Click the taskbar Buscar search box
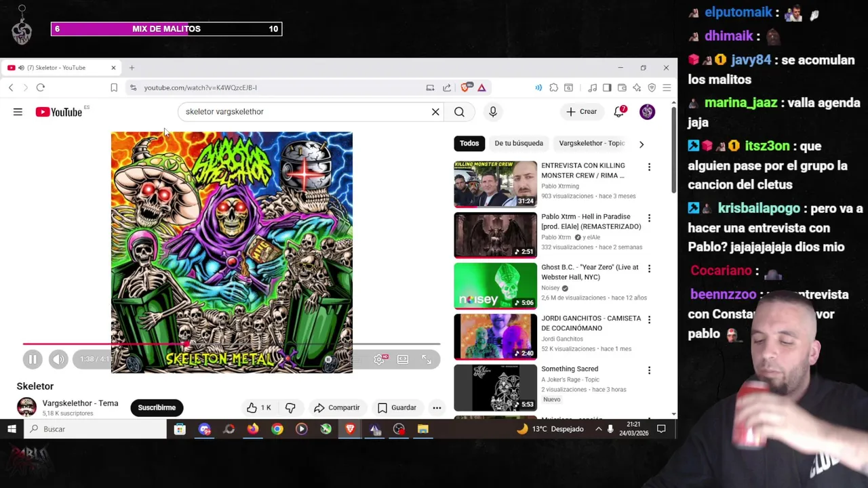Viewport: 868px width, 488px height. (x=95, y=429)
